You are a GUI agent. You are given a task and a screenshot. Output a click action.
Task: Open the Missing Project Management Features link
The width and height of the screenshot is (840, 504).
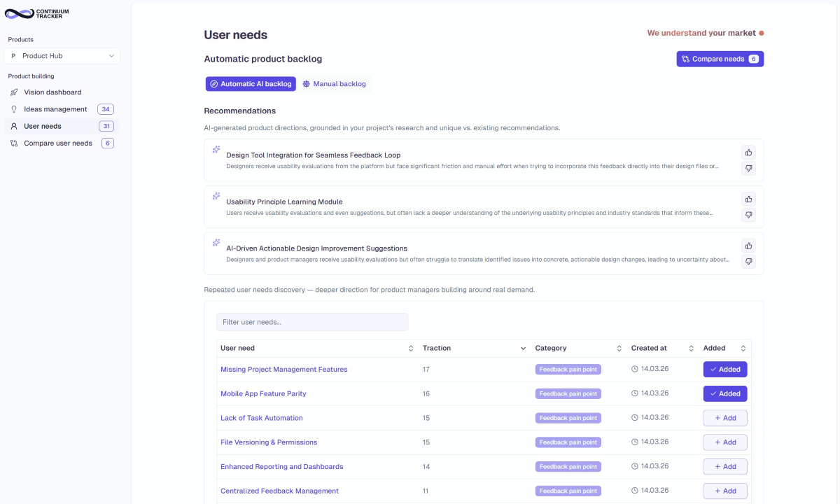tap(283, 370)
